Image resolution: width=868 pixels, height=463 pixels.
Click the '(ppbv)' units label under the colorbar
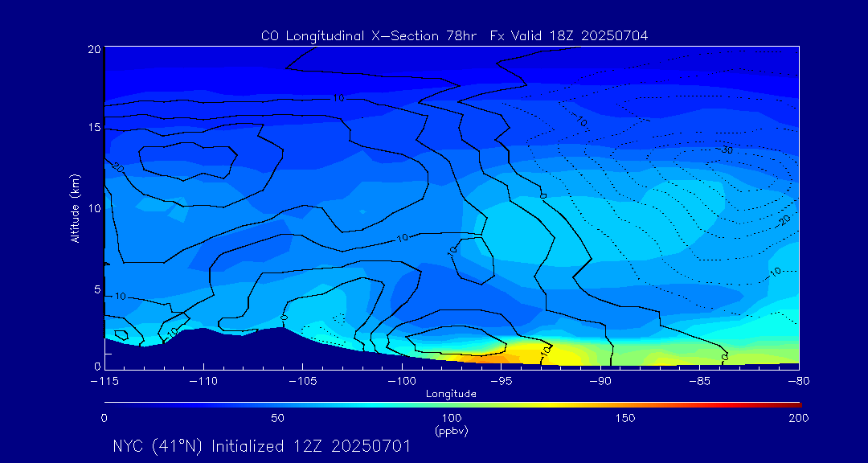coord(451,431)
